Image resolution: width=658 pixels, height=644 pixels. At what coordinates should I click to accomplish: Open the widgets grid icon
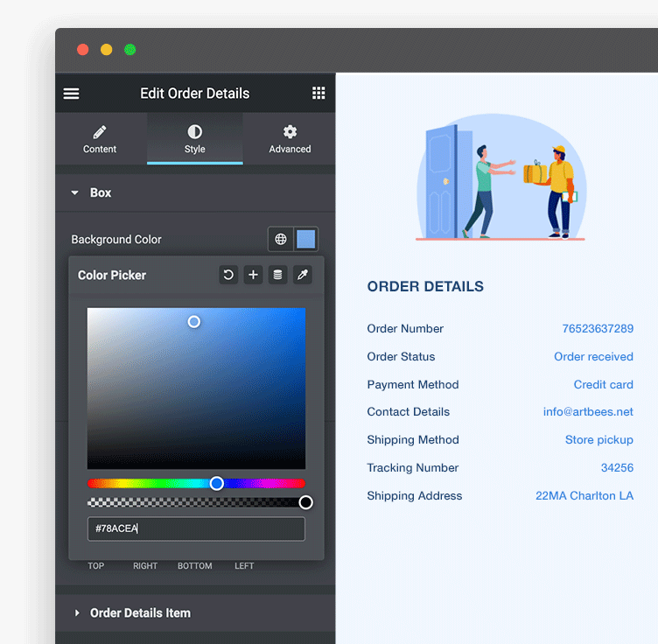click(x=318, y=94)
